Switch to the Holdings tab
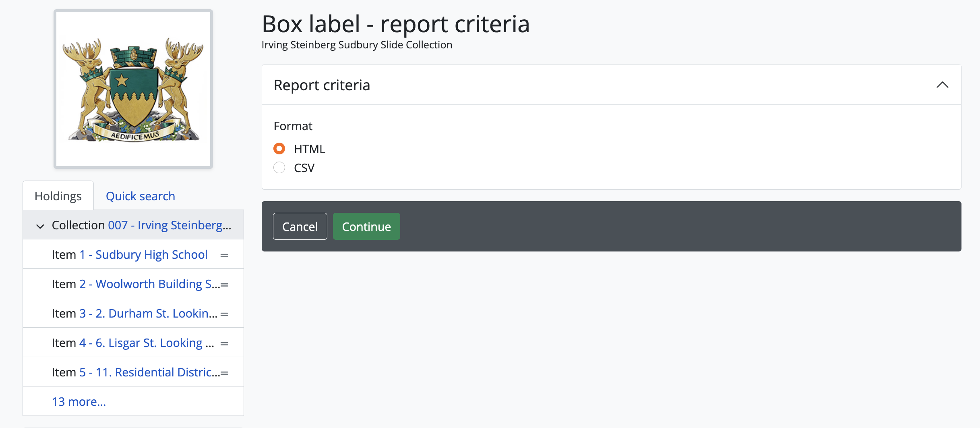This screenshot has width=980, height=428. coord(58,196)
